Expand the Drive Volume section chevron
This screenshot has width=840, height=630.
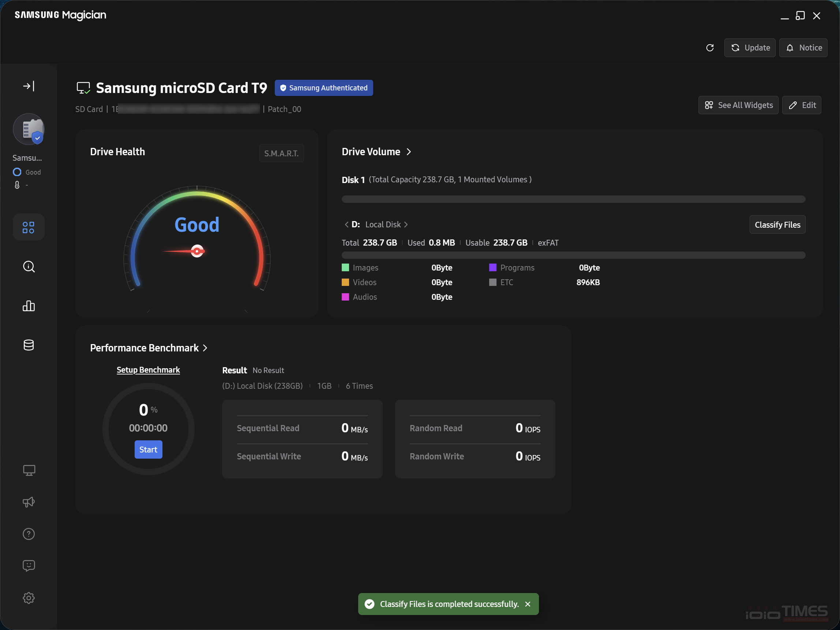click(409, 152)
